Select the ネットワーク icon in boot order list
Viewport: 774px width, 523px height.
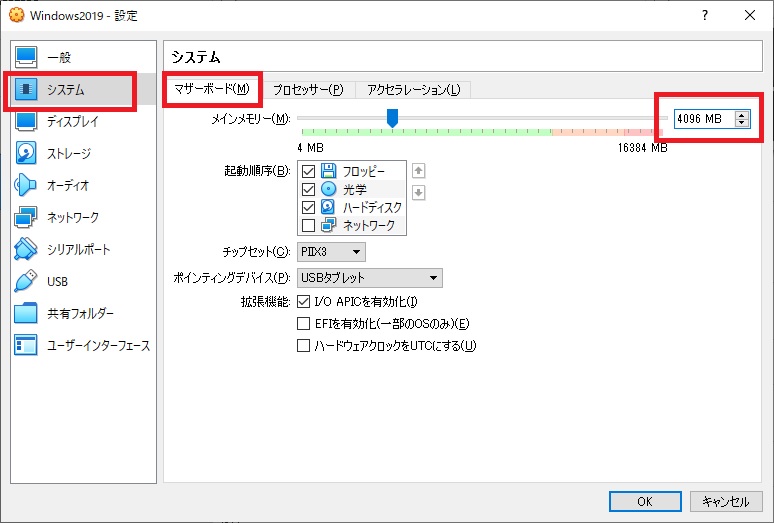[x=328, y=225]
